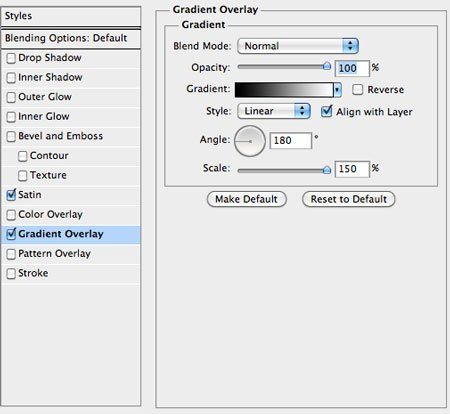Open the Style Linear dropdown
Screen dimensions: 450x414
pyautogui.click(x=274, y=111)
